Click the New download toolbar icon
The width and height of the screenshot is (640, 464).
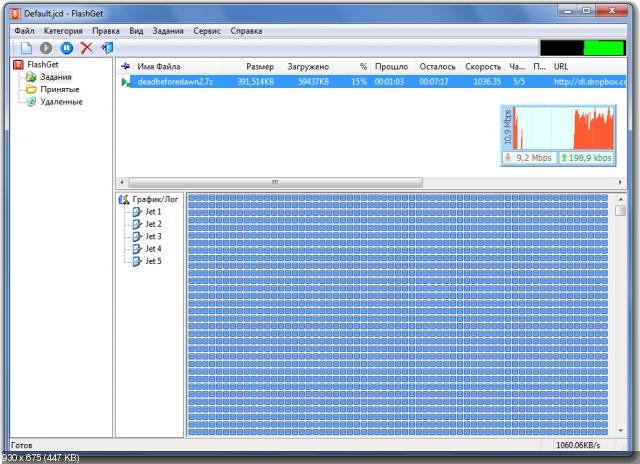point(26,48)
